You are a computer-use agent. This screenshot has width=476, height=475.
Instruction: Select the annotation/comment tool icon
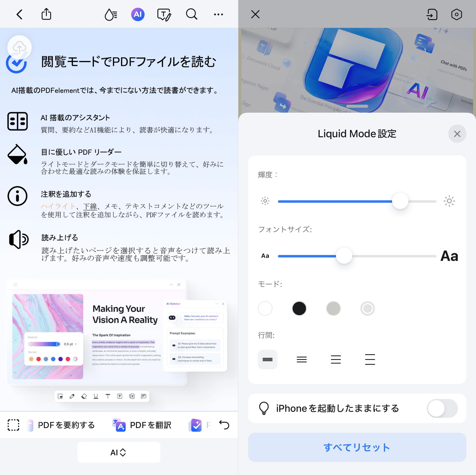(144, 396)
